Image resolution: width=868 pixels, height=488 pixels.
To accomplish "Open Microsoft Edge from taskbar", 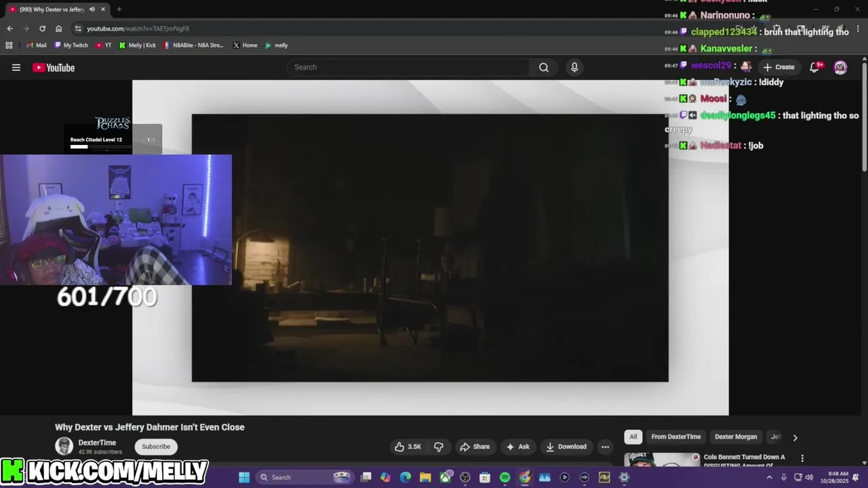I will [x=406, y=477].
